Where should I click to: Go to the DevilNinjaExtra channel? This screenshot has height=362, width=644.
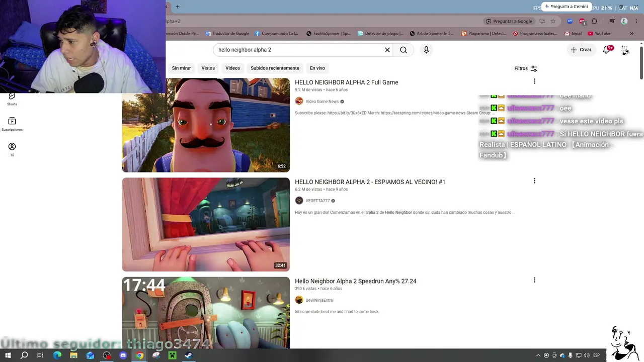(319, 300)
